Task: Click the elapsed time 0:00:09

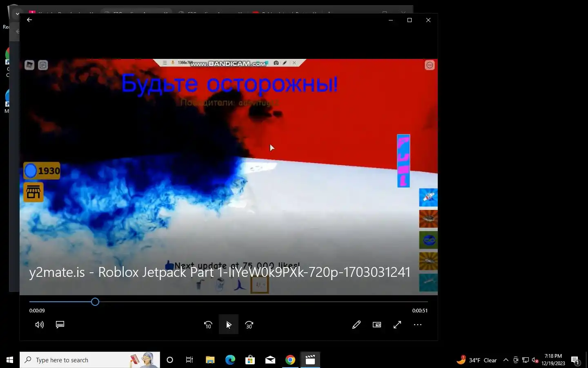Action: [x=37, y=311]
